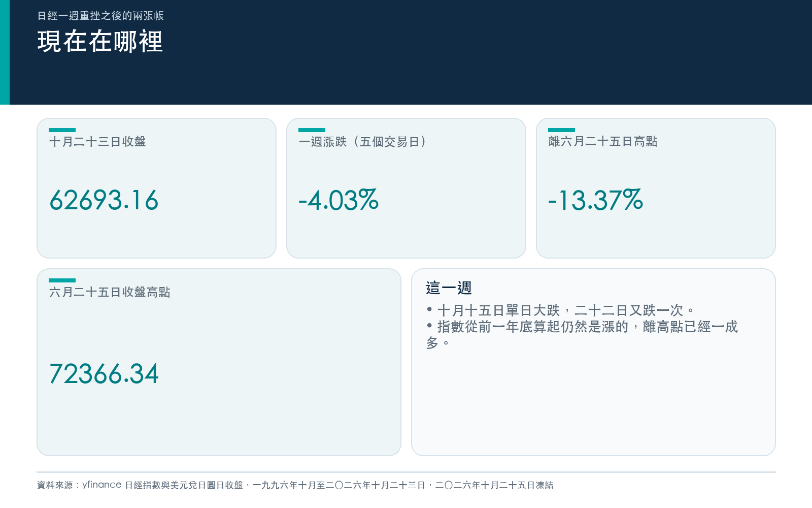The height and width of the screenshot is (508, 812).
Task: Click the heading 這一週
Action: 449,288
